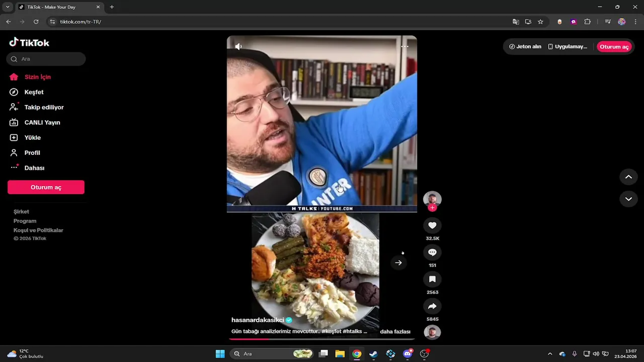Click the top-right Oturum aç button
The image size is (644, 362).
coord(614,47)
